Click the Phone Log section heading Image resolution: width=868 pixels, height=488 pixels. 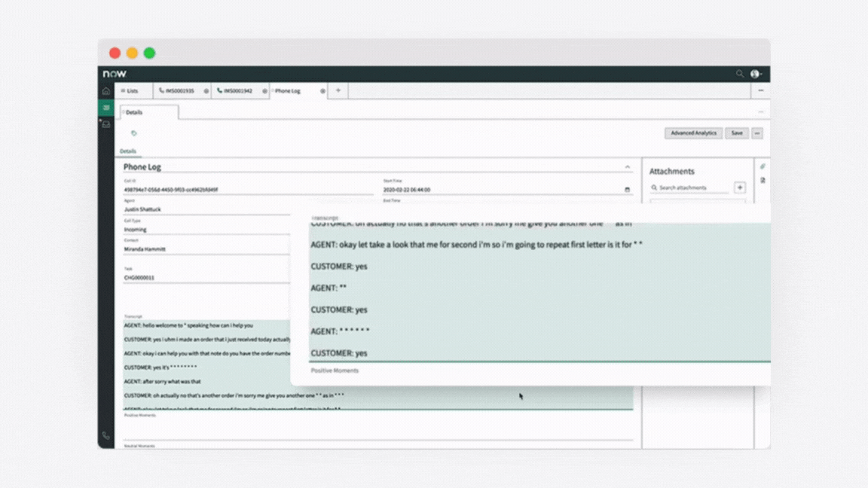tap(142, 167)
